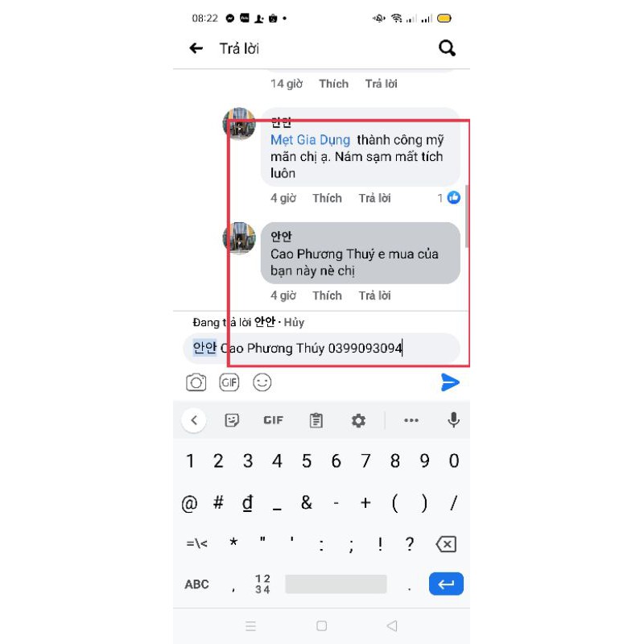Switch the keyboard to ABC letters

(x=196, y=584)
